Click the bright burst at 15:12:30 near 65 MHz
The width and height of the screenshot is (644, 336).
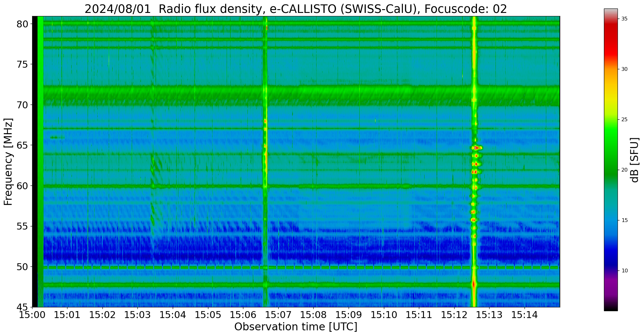(476, 147)
